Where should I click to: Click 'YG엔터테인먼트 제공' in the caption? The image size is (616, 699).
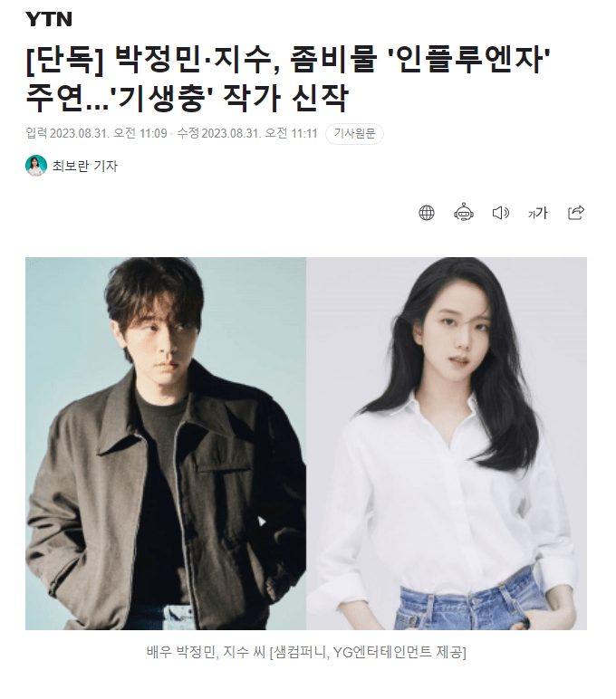coord(399,652)
